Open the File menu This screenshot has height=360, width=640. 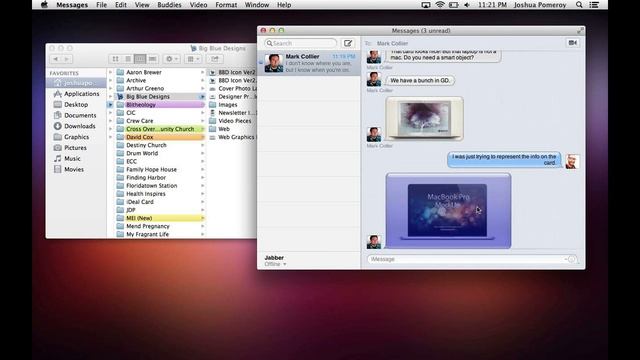[101, 5]
